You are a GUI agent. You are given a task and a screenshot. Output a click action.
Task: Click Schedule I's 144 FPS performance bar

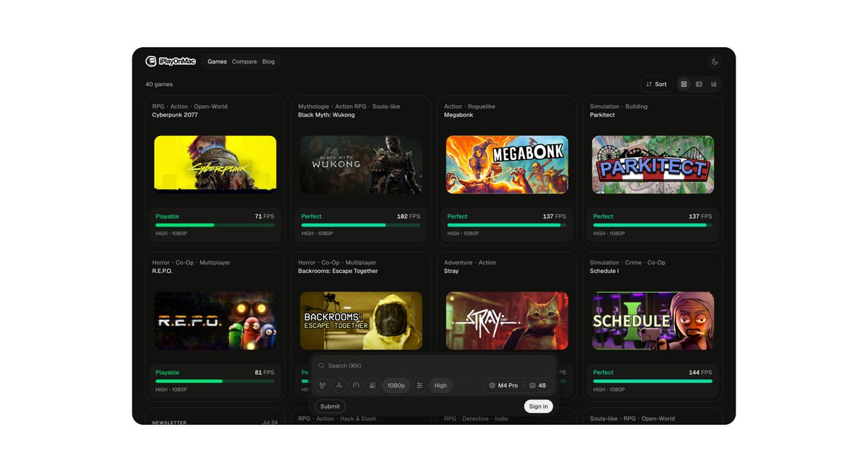point(652,381)
